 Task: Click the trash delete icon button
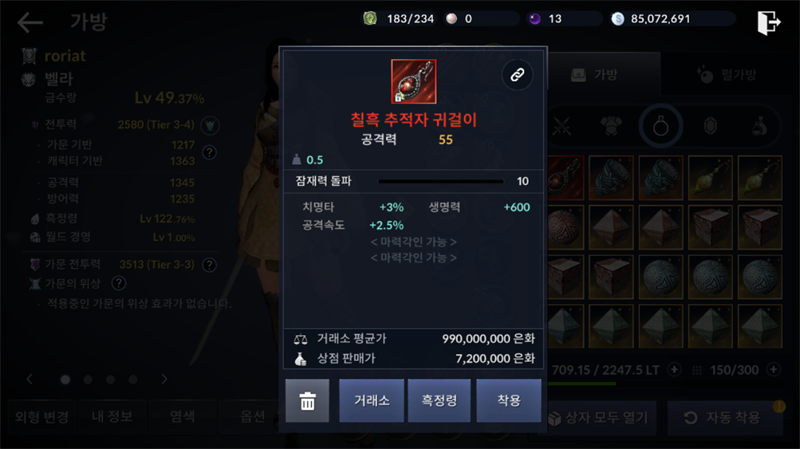(307, 401)
